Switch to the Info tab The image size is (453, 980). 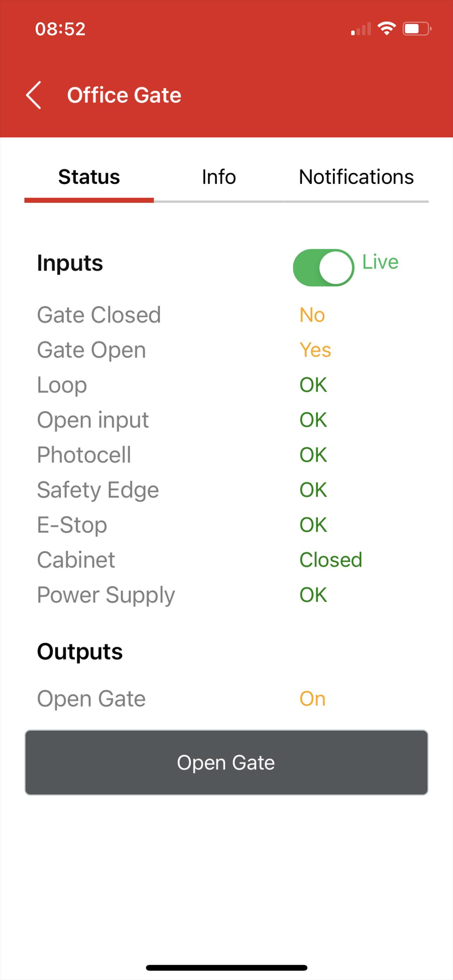tap(219, 177)
